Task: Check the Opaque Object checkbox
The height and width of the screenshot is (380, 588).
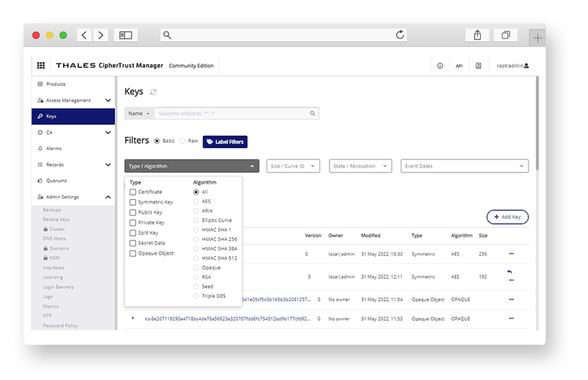Action: (x=133, y=254)
